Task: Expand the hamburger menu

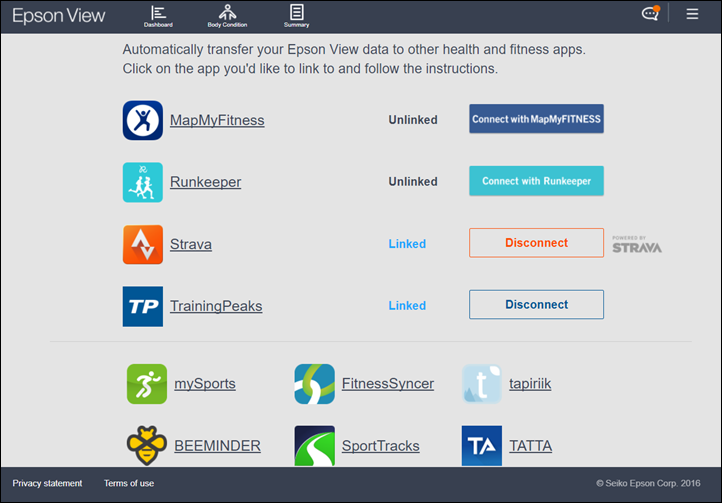Action: click(692, 14)
